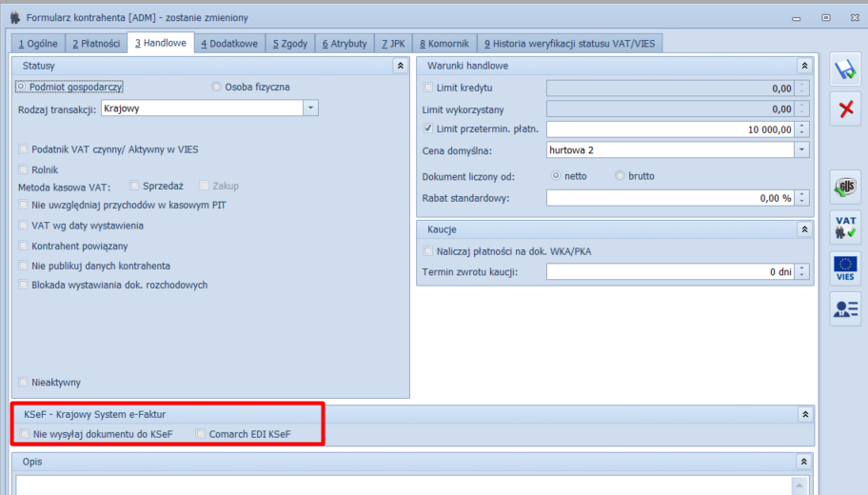Image resolution: width=868 pixels, height=495 pixels.
Task: Click the GUS data download icon
Action: 845,188
